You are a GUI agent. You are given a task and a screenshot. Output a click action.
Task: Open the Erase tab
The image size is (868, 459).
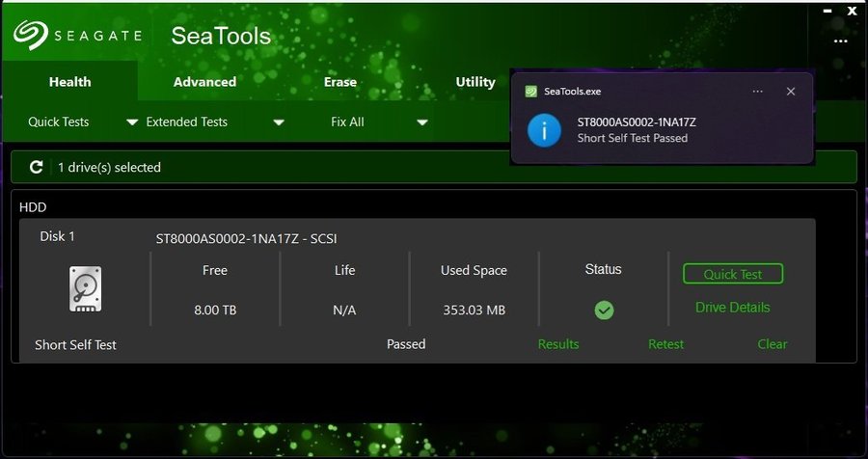(340, 82)
